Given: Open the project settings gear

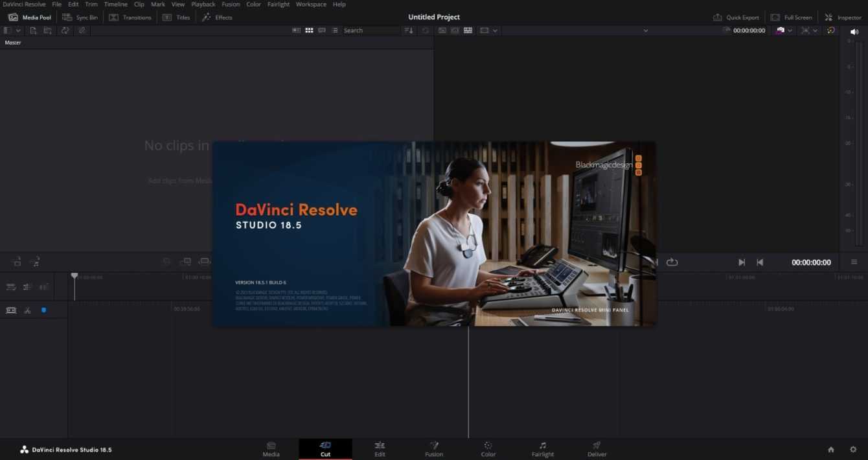Looking at the screenshot, I should pos(853,449).
